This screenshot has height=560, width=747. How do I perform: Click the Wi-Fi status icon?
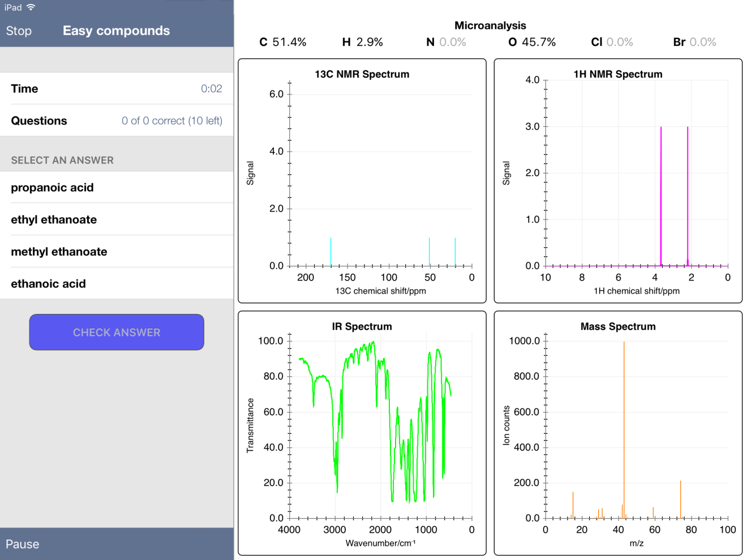click(x=31, y=7)
